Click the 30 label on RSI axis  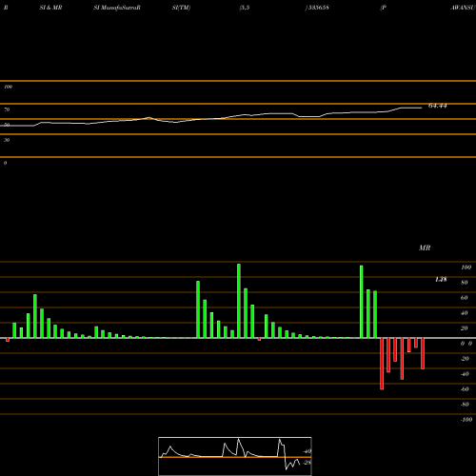[x=7, y=140]
